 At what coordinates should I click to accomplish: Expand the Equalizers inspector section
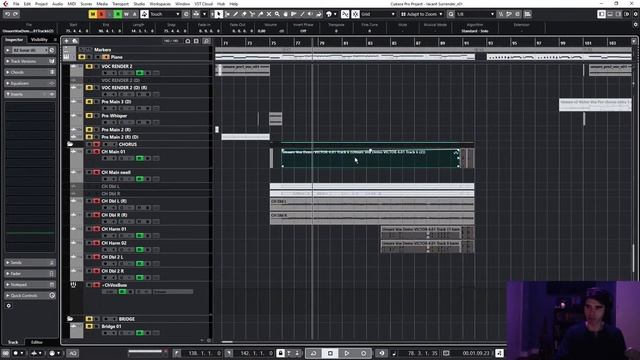(29, 83)
